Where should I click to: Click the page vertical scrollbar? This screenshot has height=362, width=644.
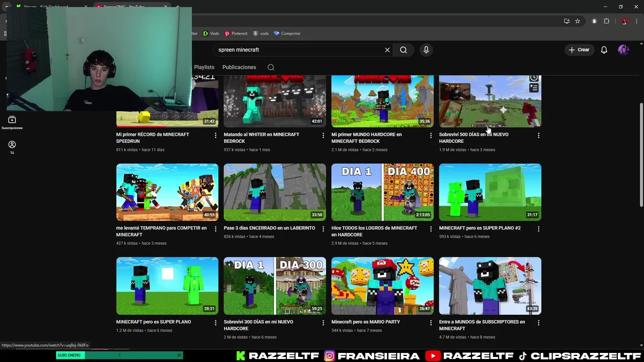(641, 154)
